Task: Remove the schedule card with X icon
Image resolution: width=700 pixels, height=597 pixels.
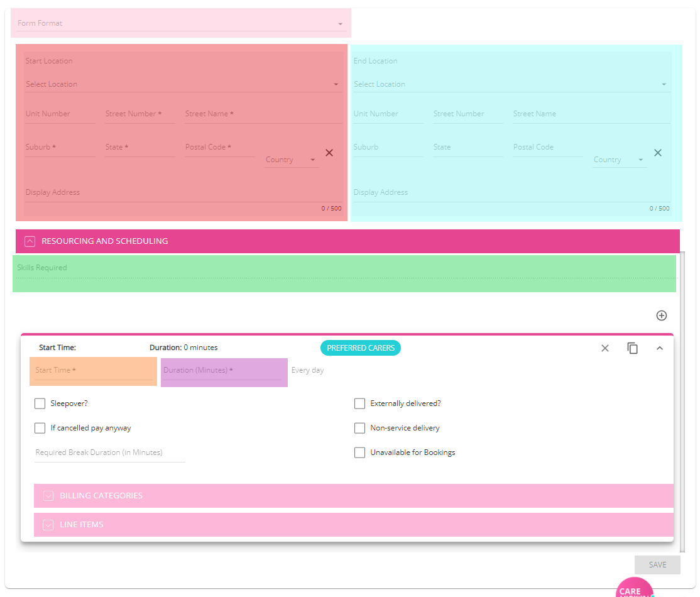Action: coord(605,348)
